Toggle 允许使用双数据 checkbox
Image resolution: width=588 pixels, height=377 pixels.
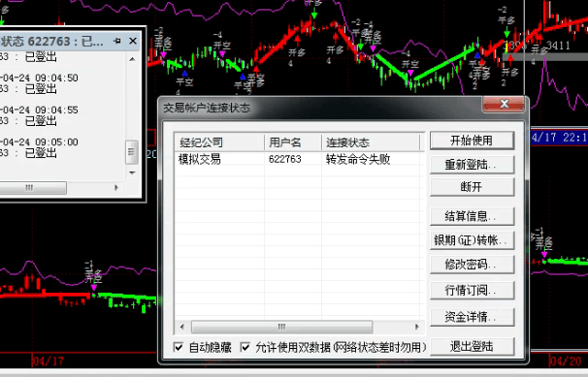coord(245,347)
